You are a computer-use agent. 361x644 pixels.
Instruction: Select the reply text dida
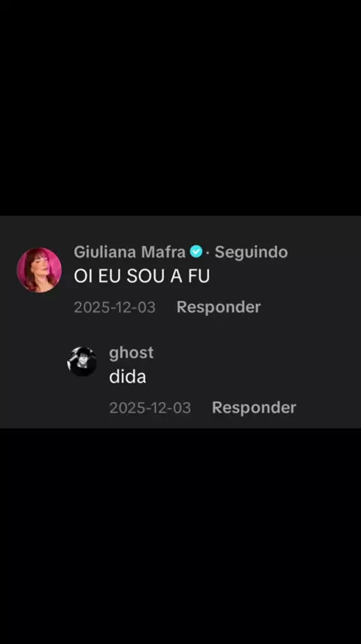coord(127,378)
